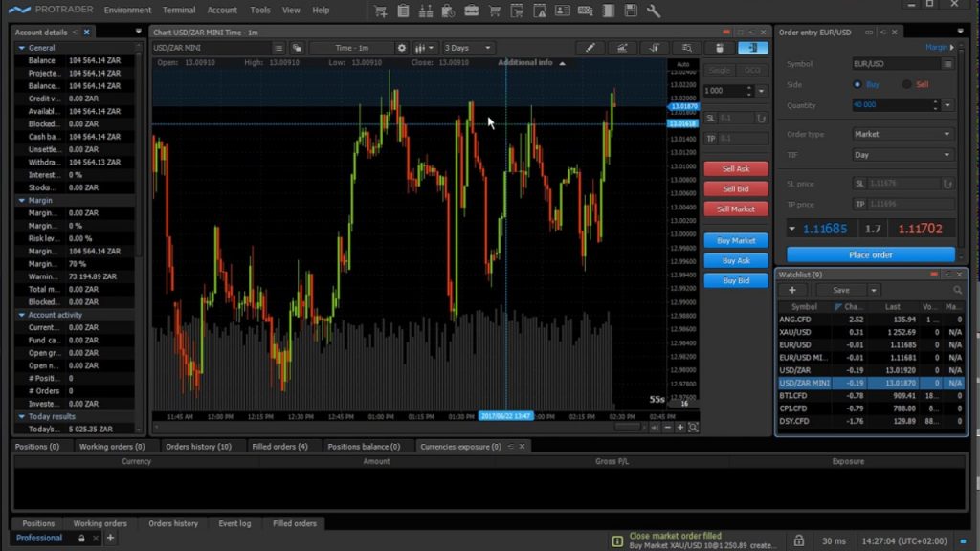Open the Watchlist Save dropdown arrow
The height and width of the screenshot is (551, 980).
coord(873,290)
